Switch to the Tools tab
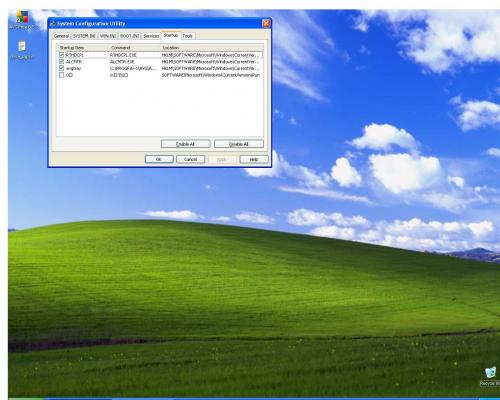Screen dimensions: 500x400 [x=188, y=36]
